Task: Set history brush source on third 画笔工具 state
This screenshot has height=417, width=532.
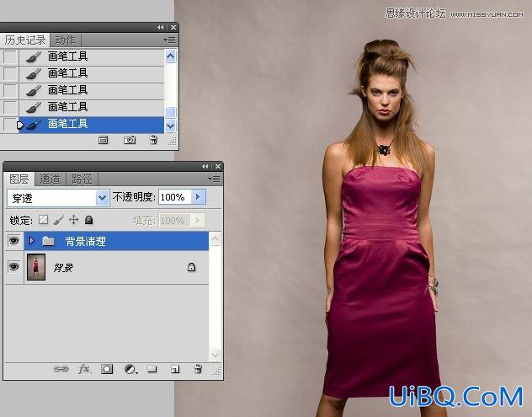Action: point(9,90)
